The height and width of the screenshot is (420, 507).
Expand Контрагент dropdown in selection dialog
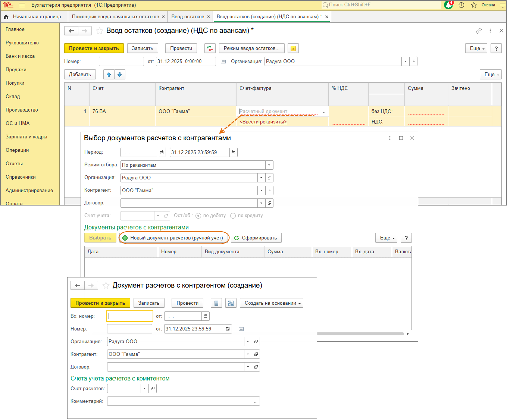262,191
